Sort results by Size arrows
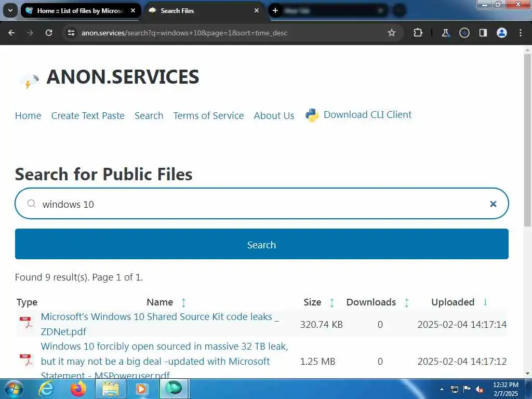Screen dimensions: 532x399 tap(332, 302)
